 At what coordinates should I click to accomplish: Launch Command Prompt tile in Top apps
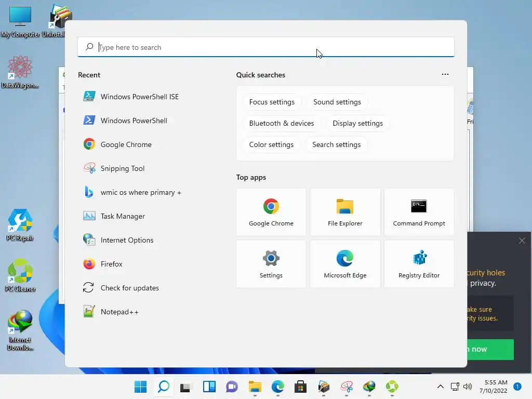coord(419,212)
